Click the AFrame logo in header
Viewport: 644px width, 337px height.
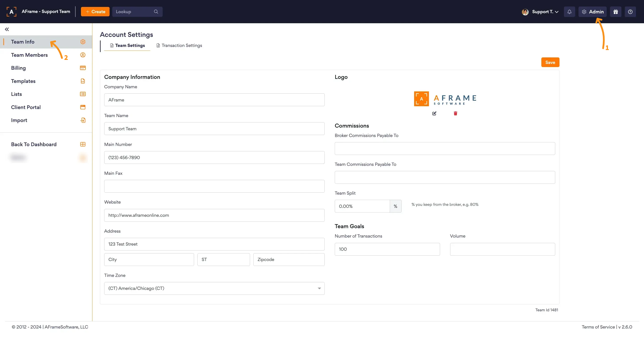coord(11,12)
